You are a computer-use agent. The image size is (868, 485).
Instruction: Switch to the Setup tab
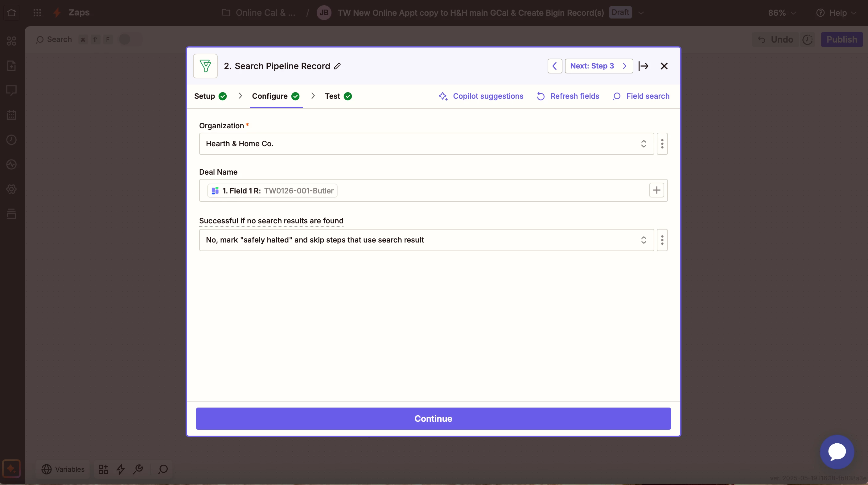(x=210, y=96)
